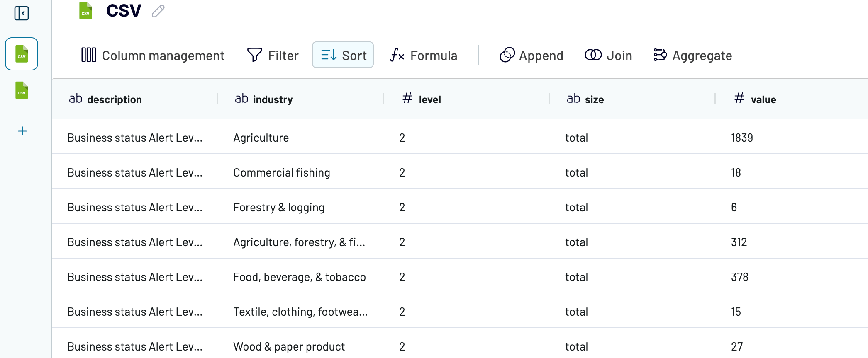
Task: Click the green CSV file icon beside title
Action: (85, 11)
